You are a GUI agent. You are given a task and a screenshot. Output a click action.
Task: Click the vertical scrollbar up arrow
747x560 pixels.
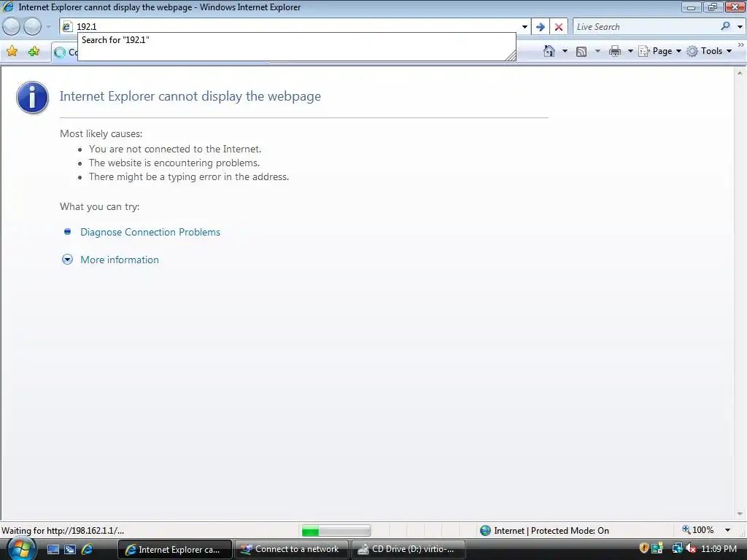tap(740, 73)
